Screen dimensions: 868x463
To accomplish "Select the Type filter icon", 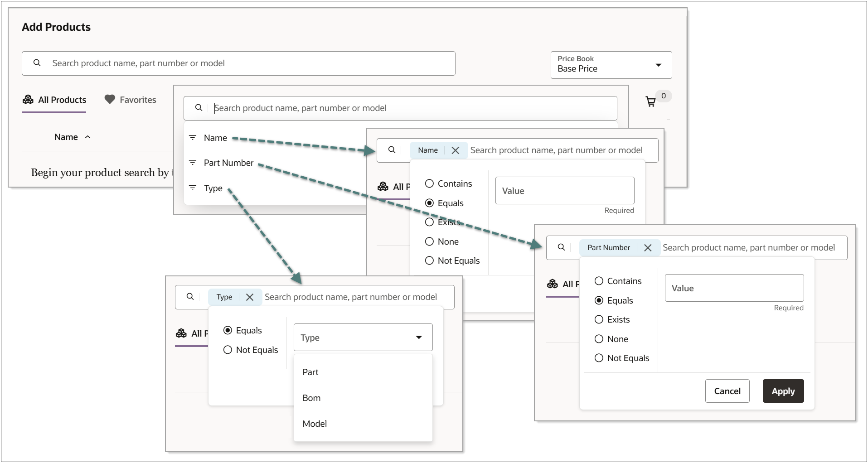I will point(194,188).
